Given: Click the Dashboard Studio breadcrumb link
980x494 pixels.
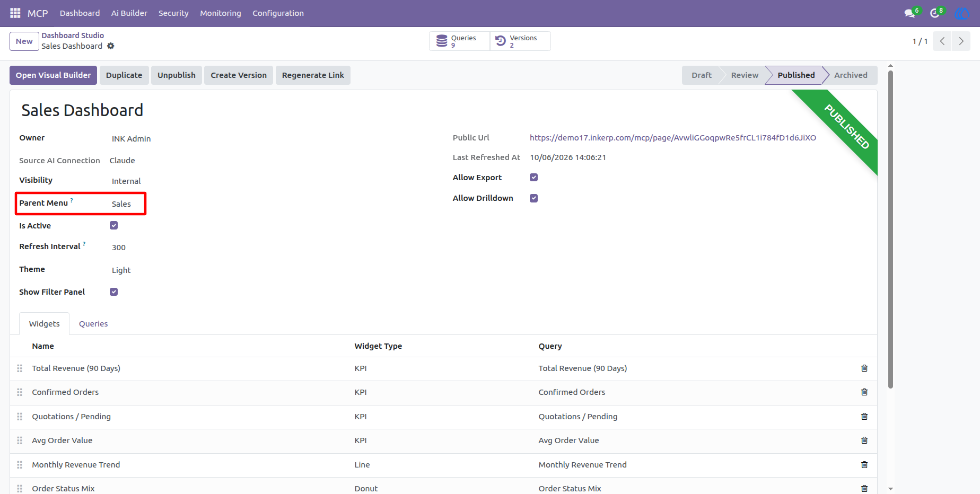Looking at the screenshot, I should click(x=73, y=36).
